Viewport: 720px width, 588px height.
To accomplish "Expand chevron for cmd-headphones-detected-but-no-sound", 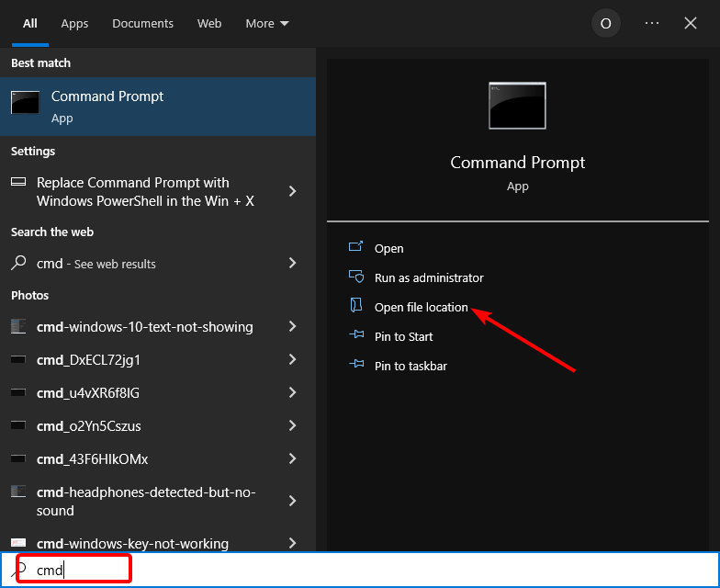I will pos(292,501).
